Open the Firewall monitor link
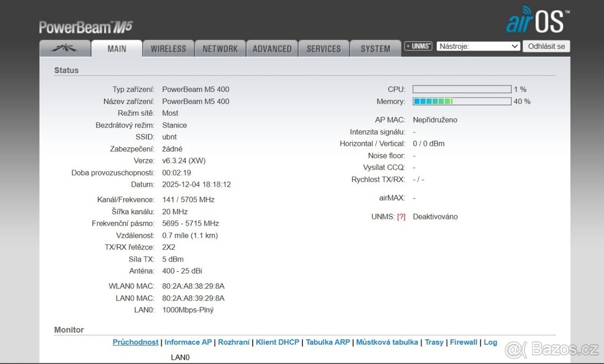 coord(464,342)
